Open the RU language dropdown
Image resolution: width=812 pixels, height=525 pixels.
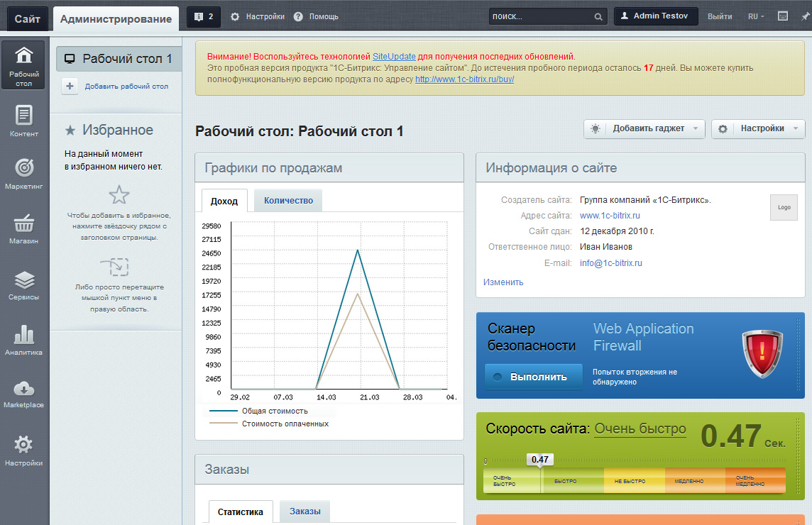[x=756, y=16]
